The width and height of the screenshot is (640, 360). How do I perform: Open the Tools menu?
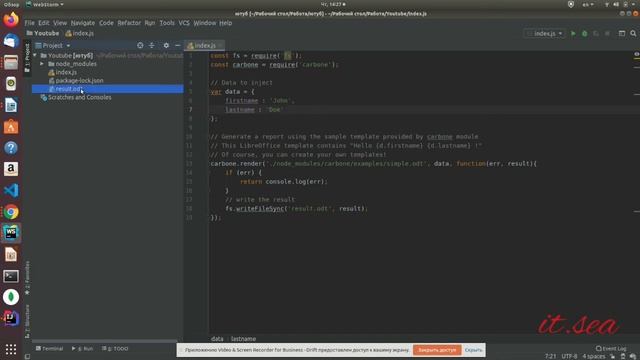tap(167, 23)
